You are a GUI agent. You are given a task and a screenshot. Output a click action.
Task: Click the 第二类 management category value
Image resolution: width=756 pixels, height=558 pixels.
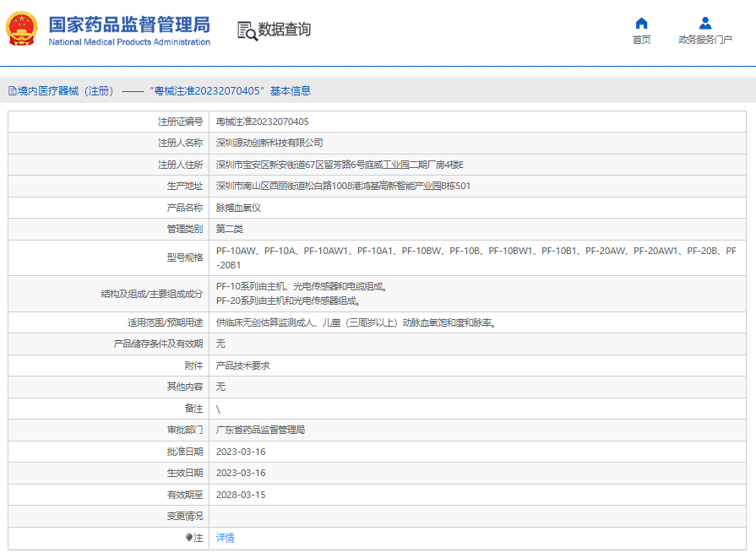click(x=230, y=229)
